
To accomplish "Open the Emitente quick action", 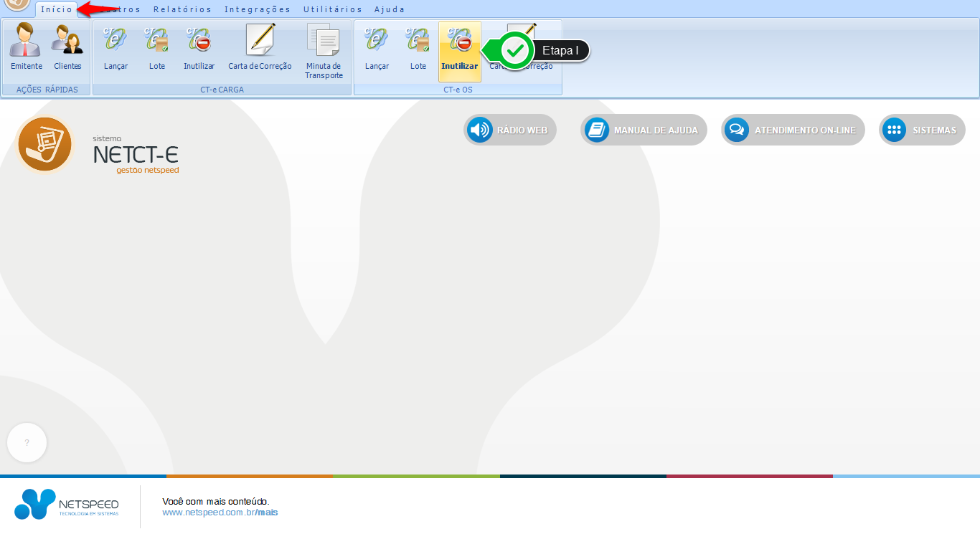I will (27, 47).
